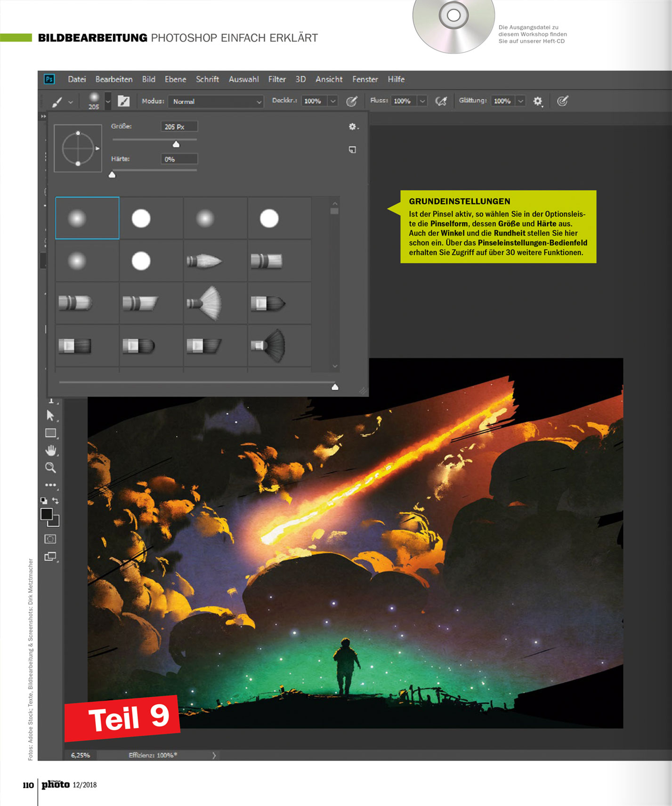Toggle pressure for opacity icon beside Deckkr.
672x806 pixels.
pos(352,101)
